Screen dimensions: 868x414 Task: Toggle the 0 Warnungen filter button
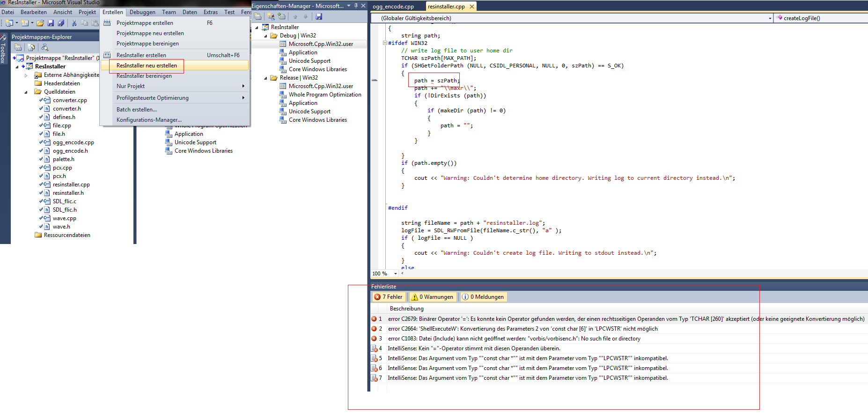[432, 297]
